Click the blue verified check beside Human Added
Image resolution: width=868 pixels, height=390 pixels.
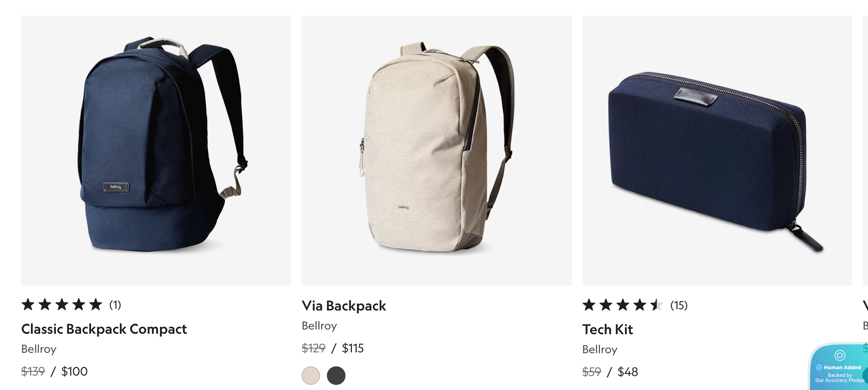(819, 367)
